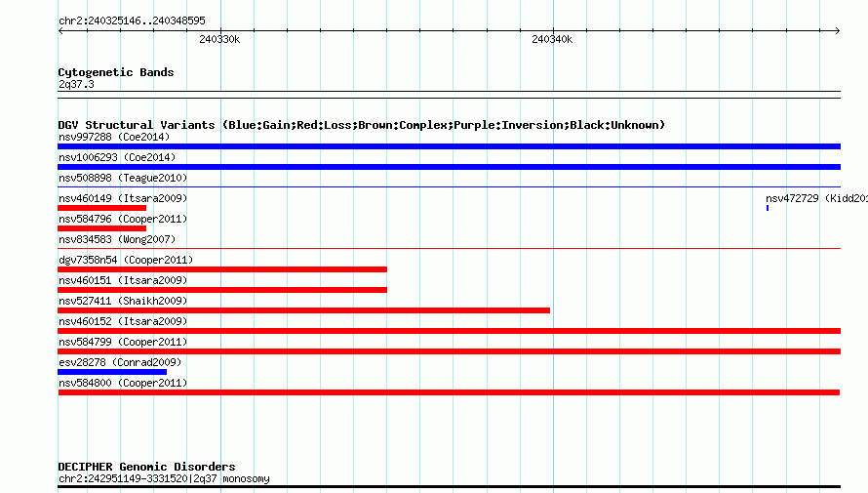Click the nsv584799 (Cooper2011) red bar

click(449, 351)
